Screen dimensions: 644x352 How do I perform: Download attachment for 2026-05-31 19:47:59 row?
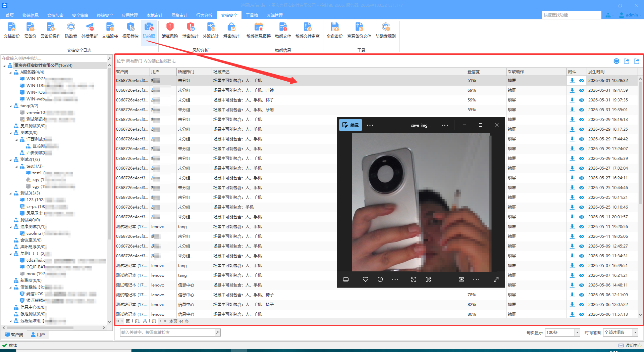click(572, 90)
